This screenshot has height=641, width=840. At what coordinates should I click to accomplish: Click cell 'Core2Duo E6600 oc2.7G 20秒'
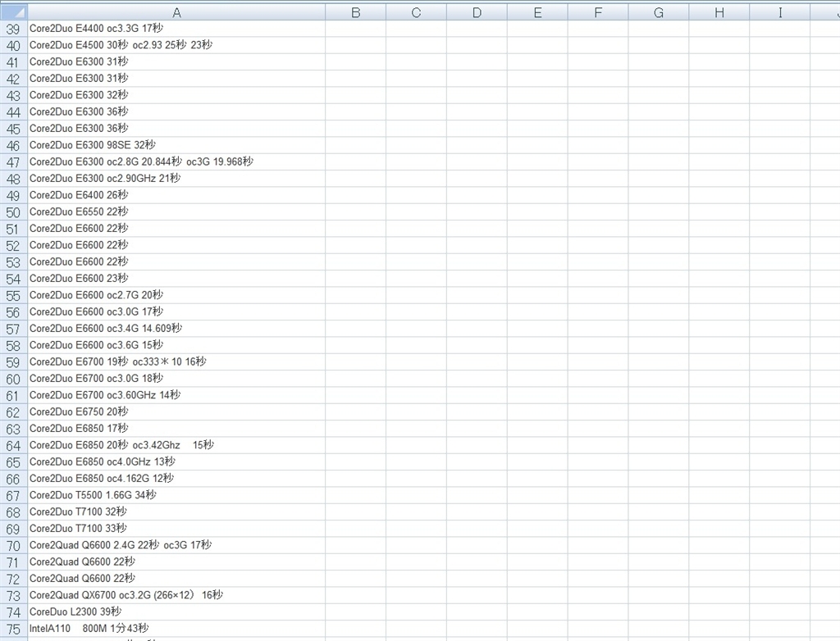176,296
